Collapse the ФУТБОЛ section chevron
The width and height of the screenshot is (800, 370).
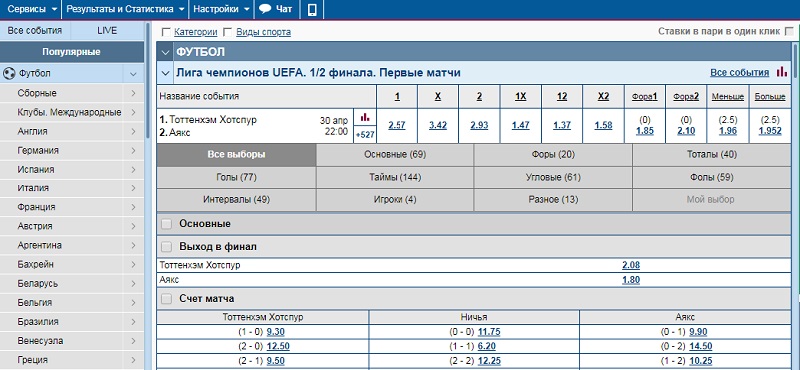click(165, 52)
